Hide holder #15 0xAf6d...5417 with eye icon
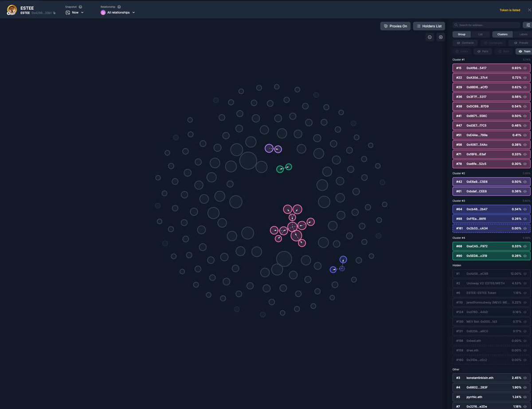The image size is (532, 409). (525, 68)
